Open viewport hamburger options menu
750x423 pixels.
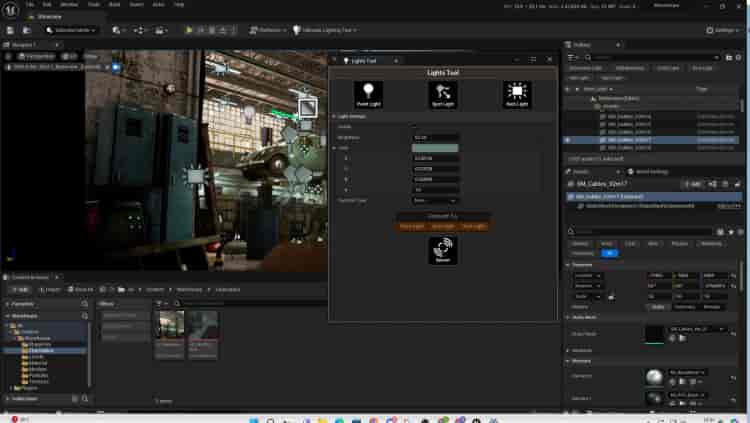8,56
